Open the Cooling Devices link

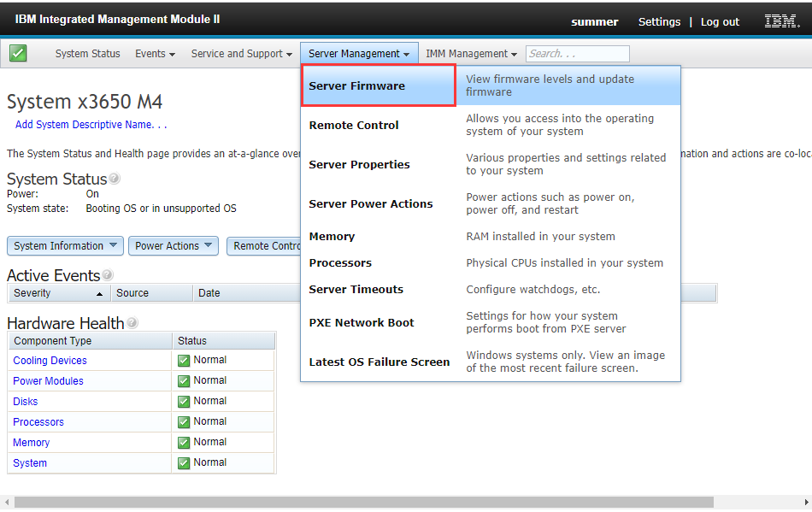pyautogui.click(x=50, y=361)
